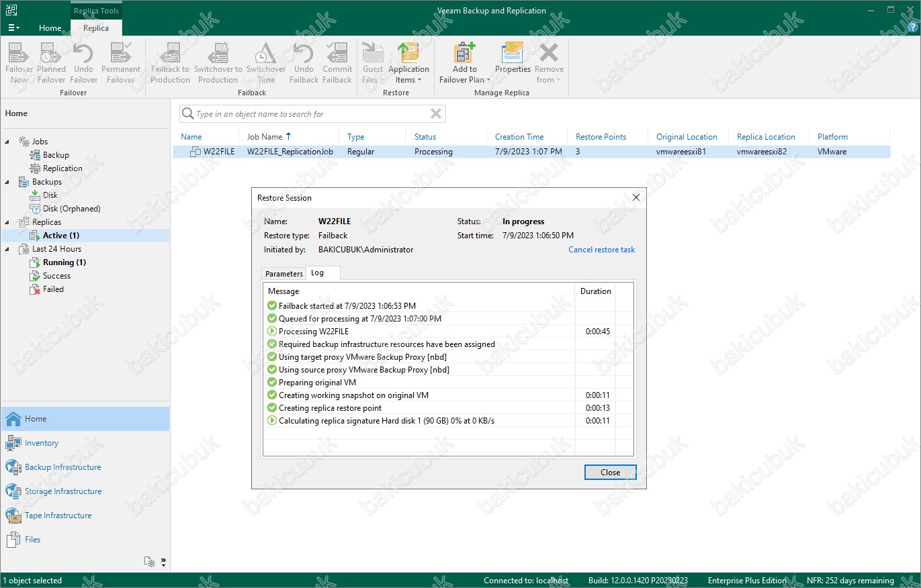Click the Restore Points column header
This screenshot has width=921, height=588.
tap(601, 137)
